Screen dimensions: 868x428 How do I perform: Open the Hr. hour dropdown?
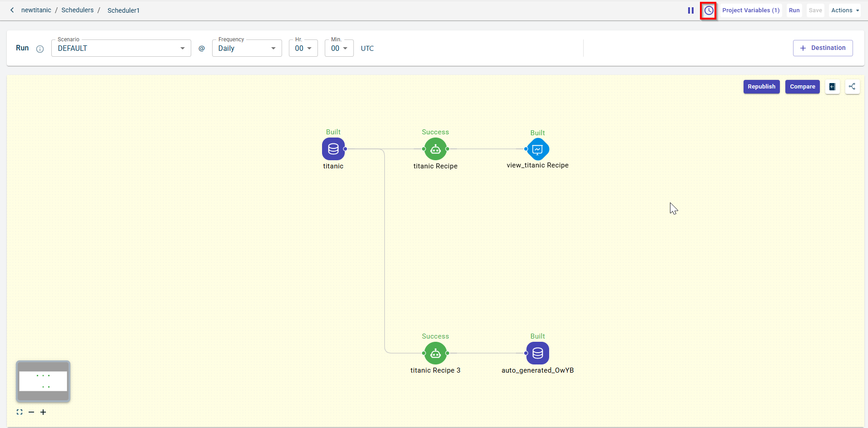coord(303,49)
